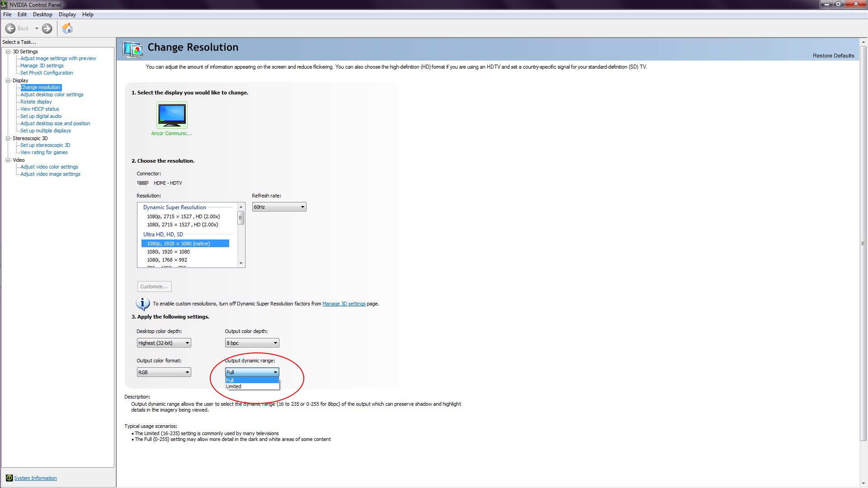Viewport: 868px width, 488px height.
Task: Open the Desktop menu
Action: (x=42, y=14)
